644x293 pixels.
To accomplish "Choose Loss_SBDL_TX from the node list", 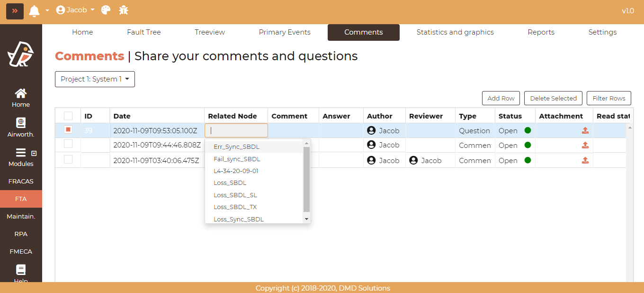I will [235, 207].
